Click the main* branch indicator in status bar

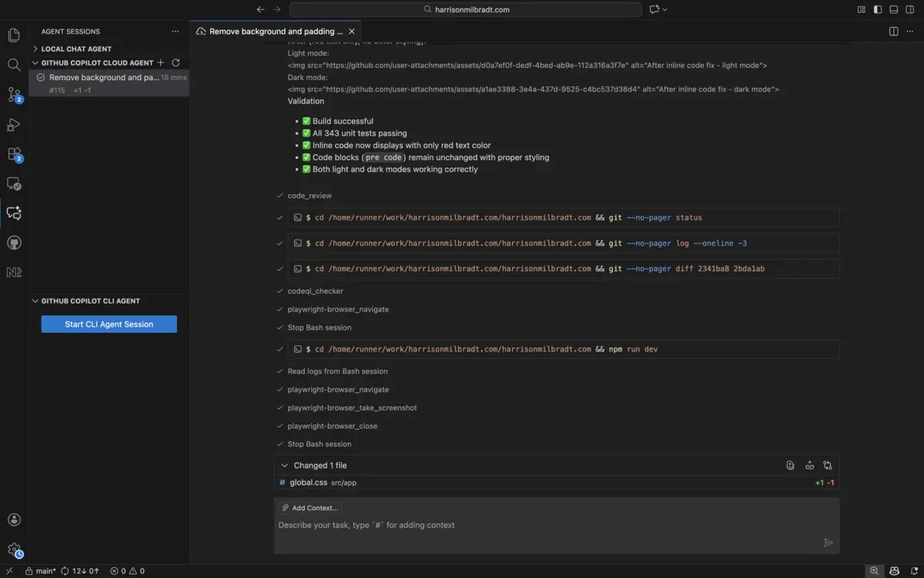coord(40,570)
